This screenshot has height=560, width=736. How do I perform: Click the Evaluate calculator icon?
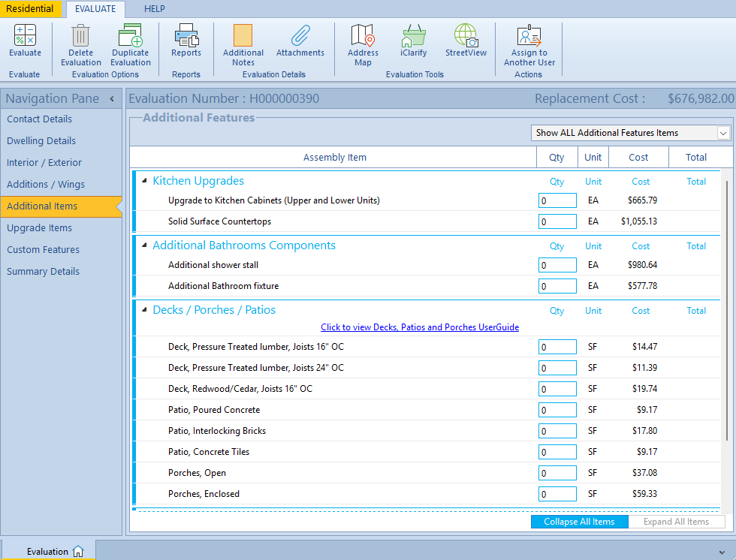25,35
